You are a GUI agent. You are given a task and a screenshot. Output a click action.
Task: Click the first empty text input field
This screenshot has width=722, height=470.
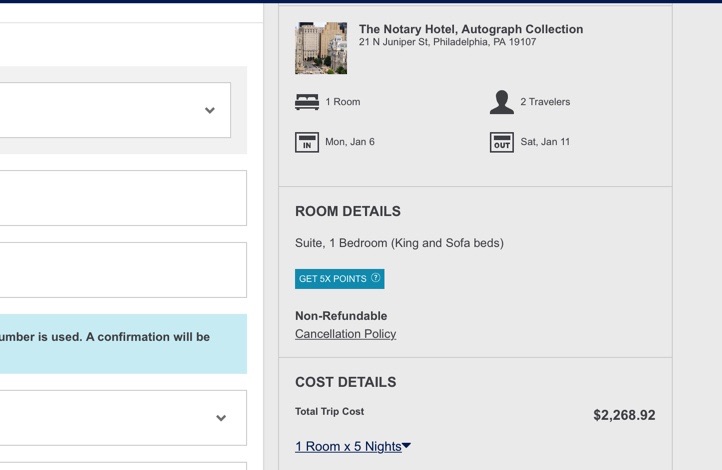click(x=120, y=198)
